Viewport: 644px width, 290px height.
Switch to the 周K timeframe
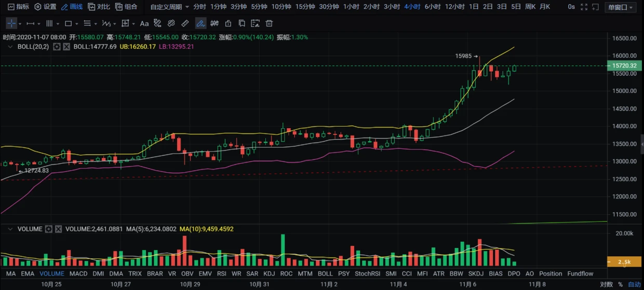tap(530, 7)
